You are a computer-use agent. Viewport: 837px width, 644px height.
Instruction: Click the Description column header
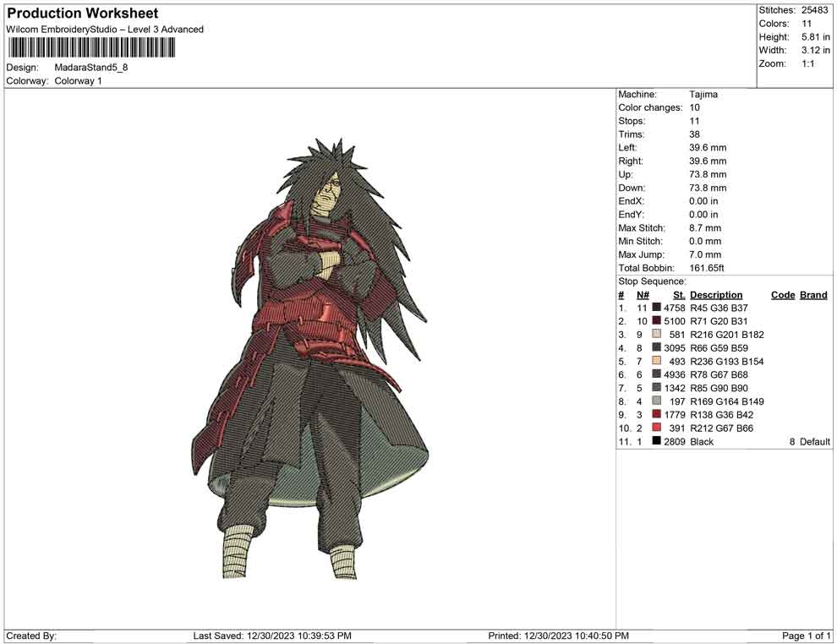pos(716,295)
